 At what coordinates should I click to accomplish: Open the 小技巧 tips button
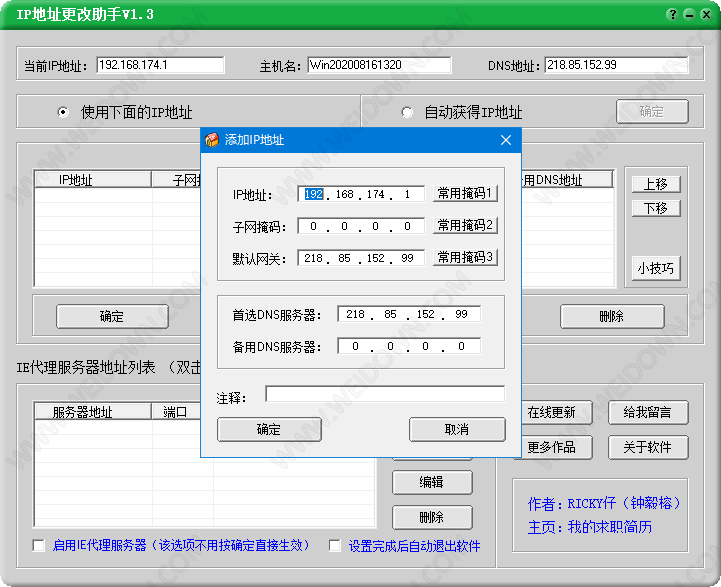[656, 268]
